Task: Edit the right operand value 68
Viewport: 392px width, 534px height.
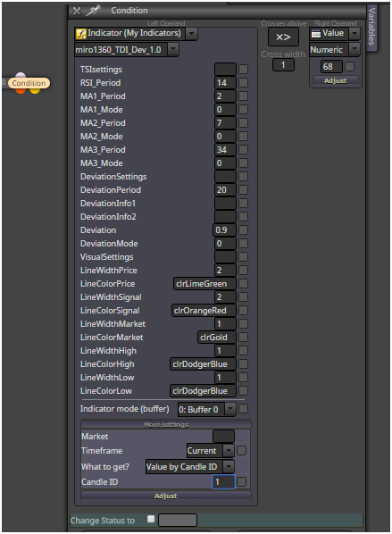Action: [x=331, y=66]
